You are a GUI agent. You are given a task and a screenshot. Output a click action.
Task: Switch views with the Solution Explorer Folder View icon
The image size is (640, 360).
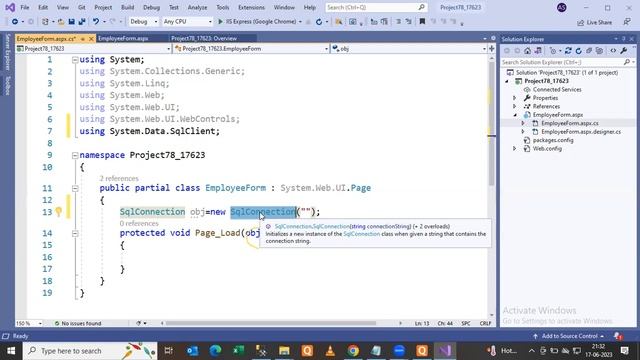tap(538, 51)
